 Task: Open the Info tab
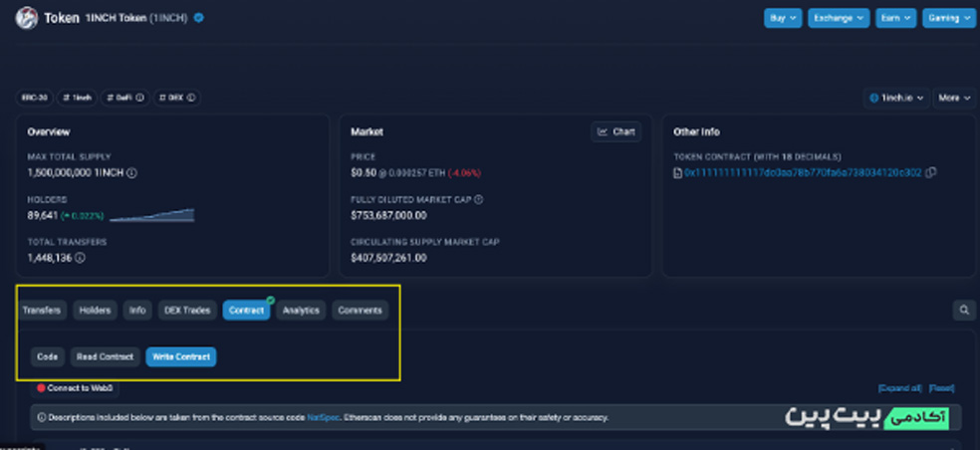(x=137, y=311)
